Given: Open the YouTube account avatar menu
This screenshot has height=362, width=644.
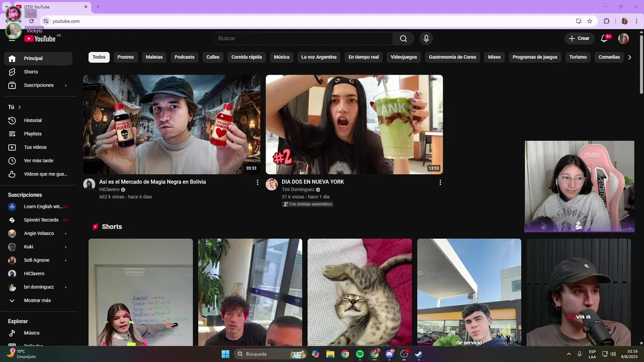Looking at the screenshot, I should click(623, 39).
